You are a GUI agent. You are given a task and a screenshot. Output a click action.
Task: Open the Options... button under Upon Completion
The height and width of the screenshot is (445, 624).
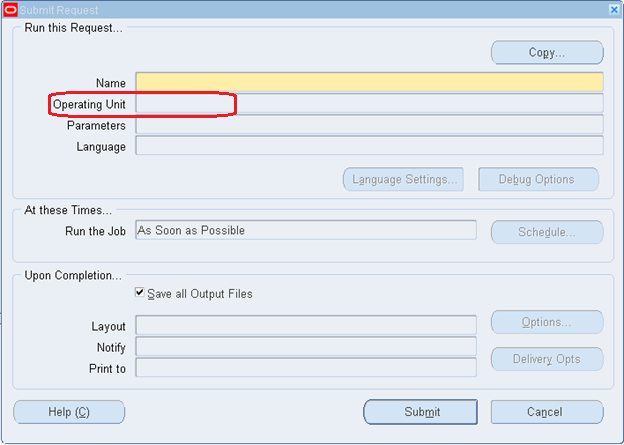click(546, 322)
